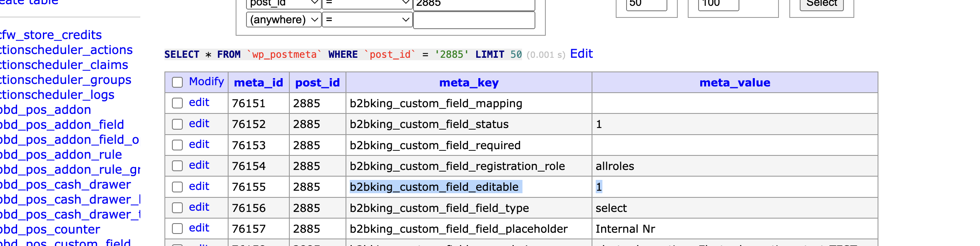The height and width of the screenshot is (246, 980).
Task: Open the operator dropdown beside (anywhere)
Action: click(368, 20)
